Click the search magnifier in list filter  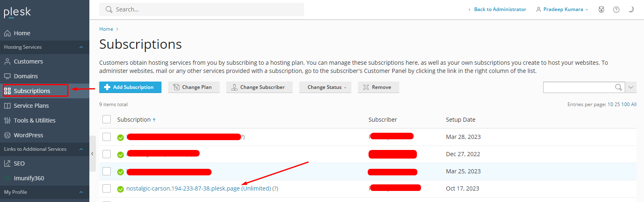point(618,87)
